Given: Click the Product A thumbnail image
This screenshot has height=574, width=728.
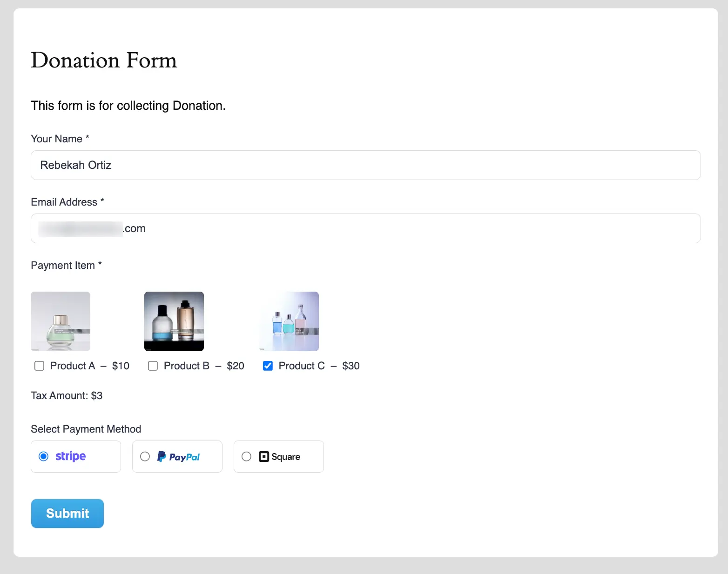Looking at the screenshot, I should click(60, 321).
